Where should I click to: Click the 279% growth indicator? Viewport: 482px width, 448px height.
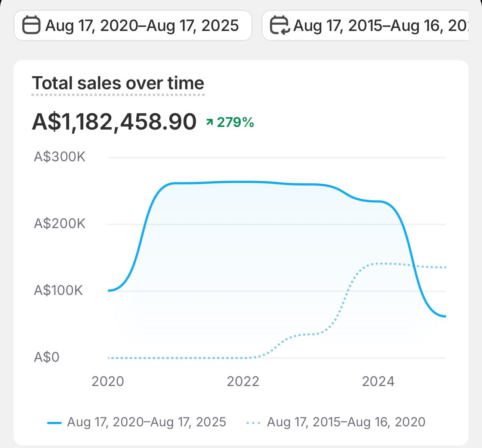(235, 122)
